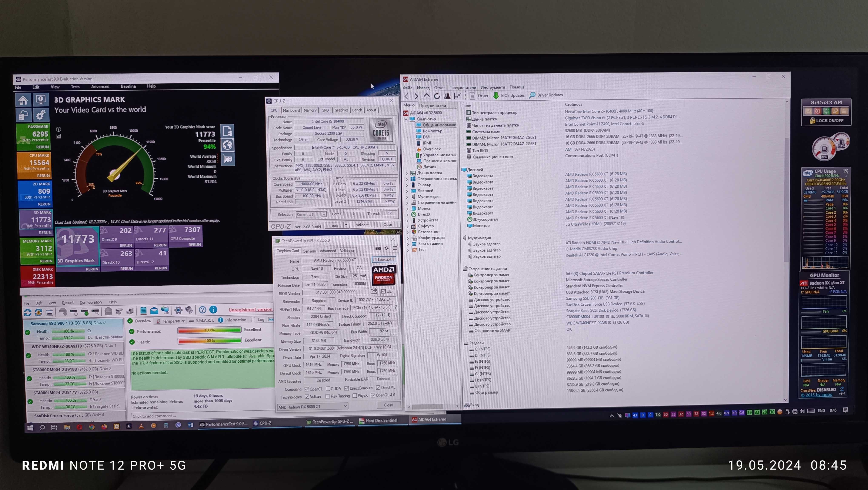Viewport: 868px width, 490px height.
Task: Click the Bus Interface question mark in GPU-Z
Action: pos(395,307)
